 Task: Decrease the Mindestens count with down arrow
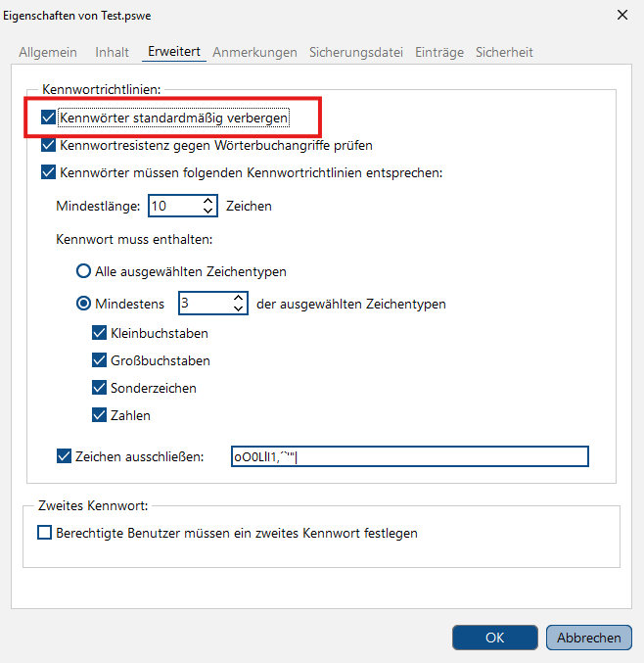(239, 308)
